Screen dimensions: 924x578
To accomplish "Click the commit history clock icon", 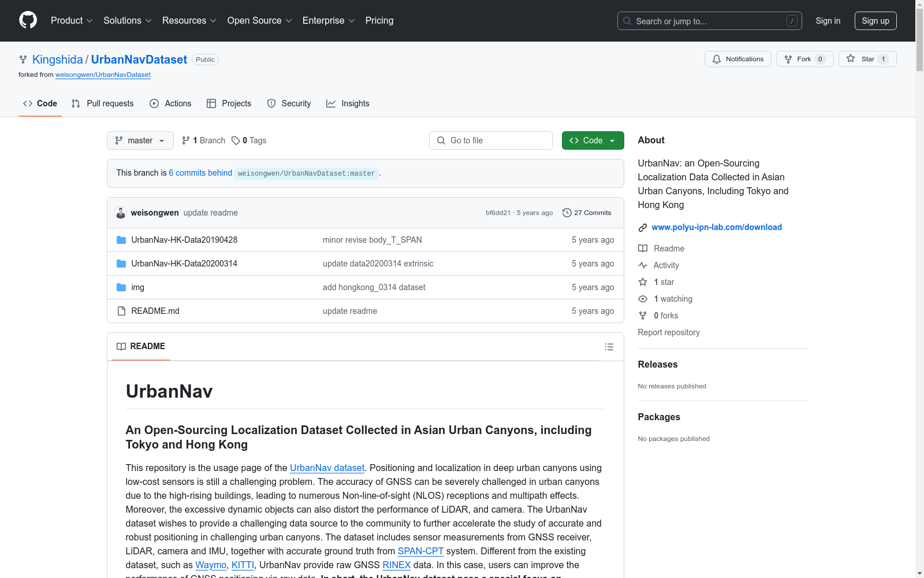I will [567, 213].
